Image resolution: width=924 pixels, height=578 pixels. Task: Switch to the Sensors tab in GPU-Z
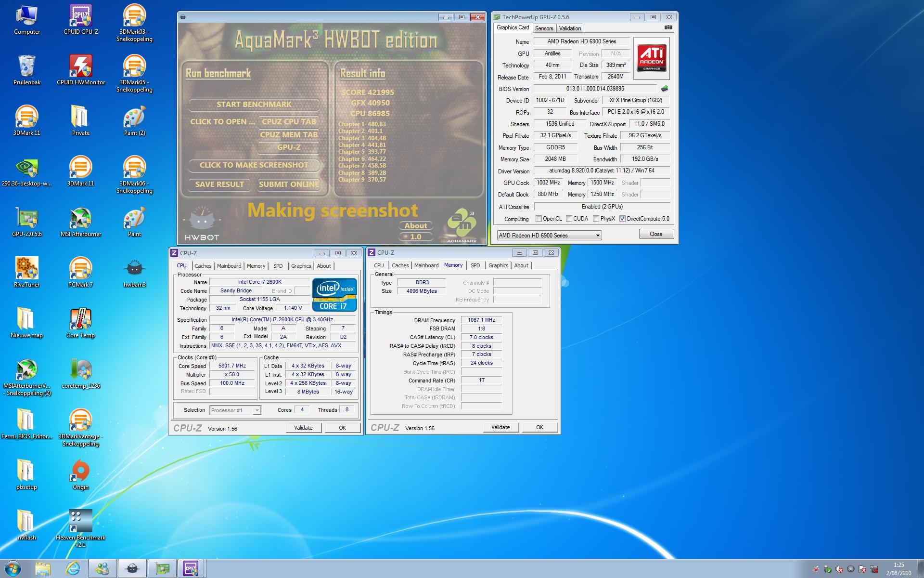pos(544,28)
